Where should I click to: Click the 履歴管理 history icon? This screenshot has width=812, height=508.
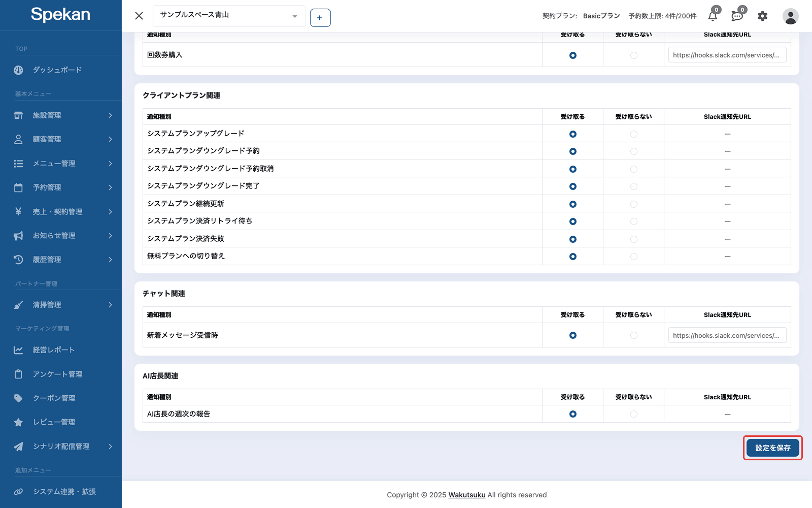(18, 260)
